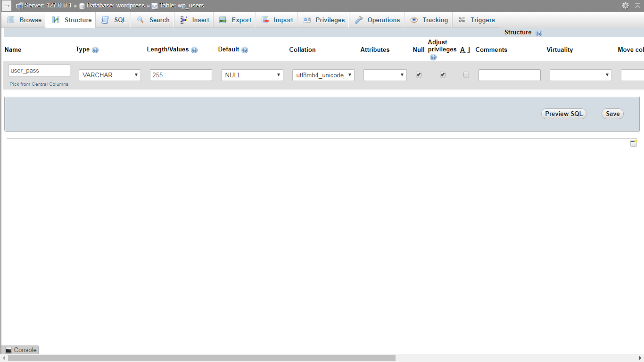Open the SQL tab
The image size is (644, 362).
pos(114,20)
